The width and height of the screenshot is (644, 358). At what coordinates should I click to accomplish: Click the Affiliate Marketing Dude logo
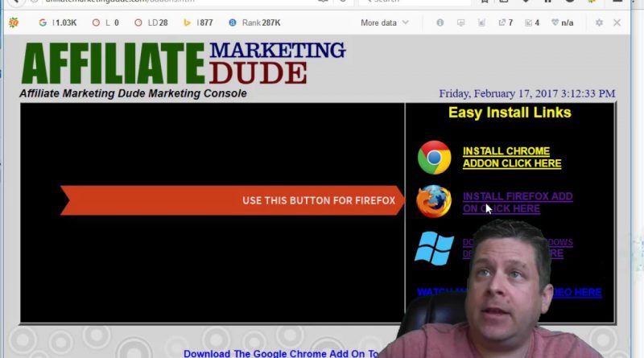coord(184,64)
